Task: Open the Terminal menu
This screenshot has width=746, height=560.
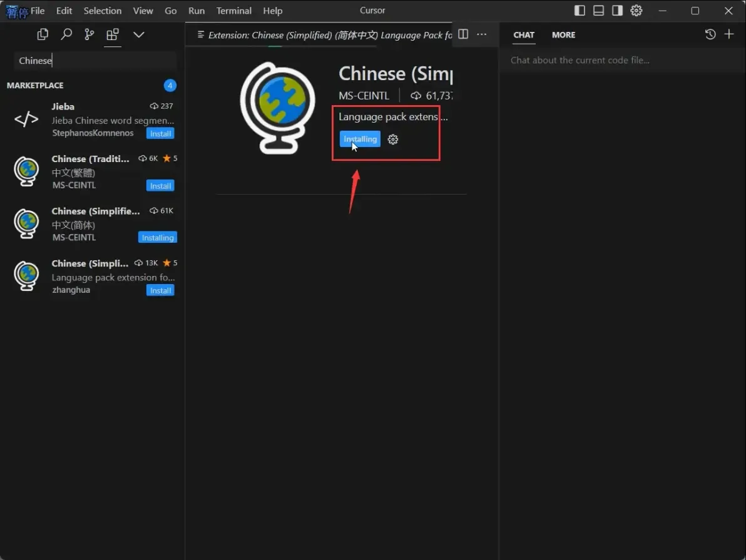Action: (x=234, y=11)
